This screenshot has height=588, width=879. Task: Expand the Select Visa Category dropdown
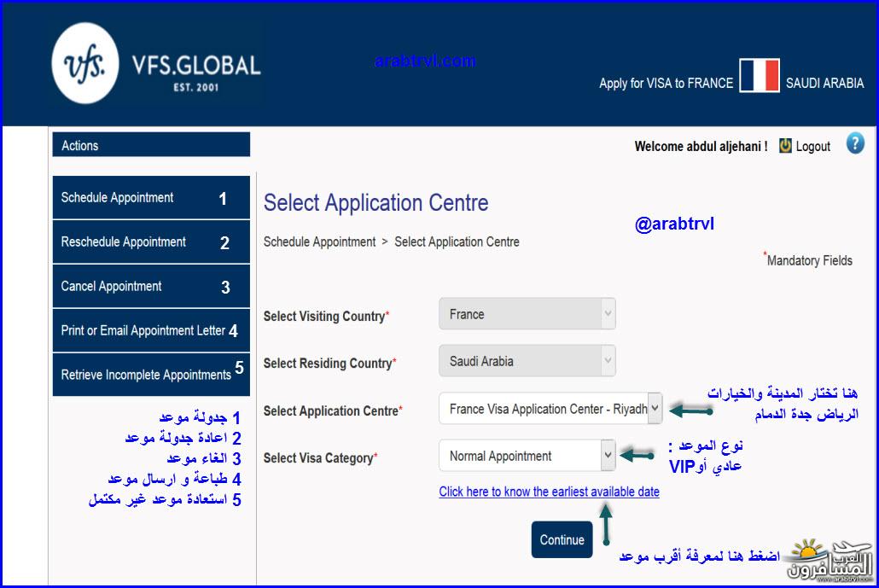(527, 456)
